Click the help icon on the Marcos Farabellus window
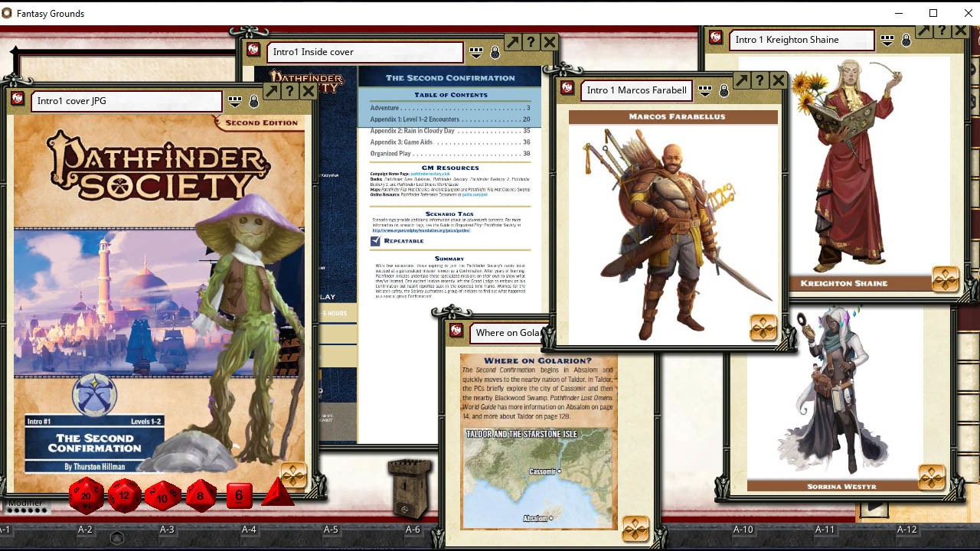This screenshot has width=980, height=551. click(759, 80)
